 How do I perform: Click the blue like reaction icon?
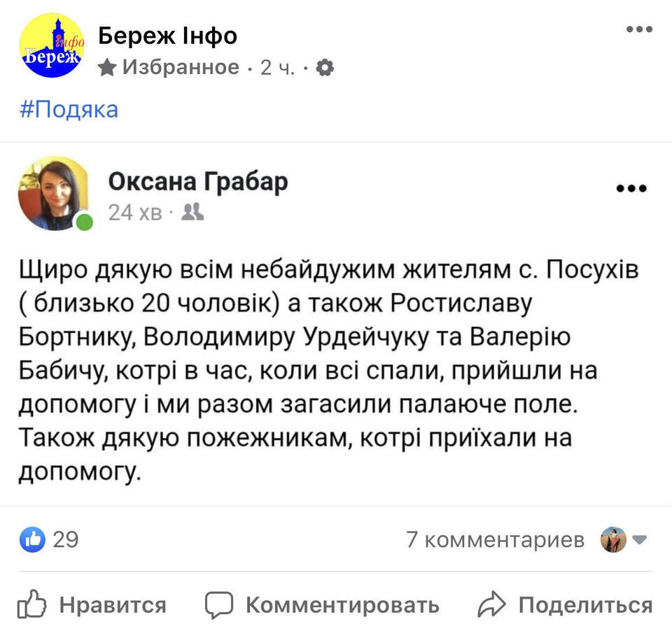(x=32, y=539)
